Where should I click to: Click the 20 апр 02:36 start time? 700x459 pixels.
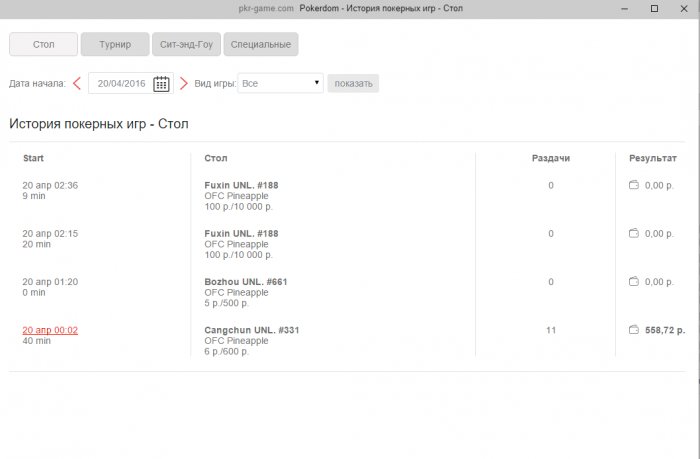(50, 185)
